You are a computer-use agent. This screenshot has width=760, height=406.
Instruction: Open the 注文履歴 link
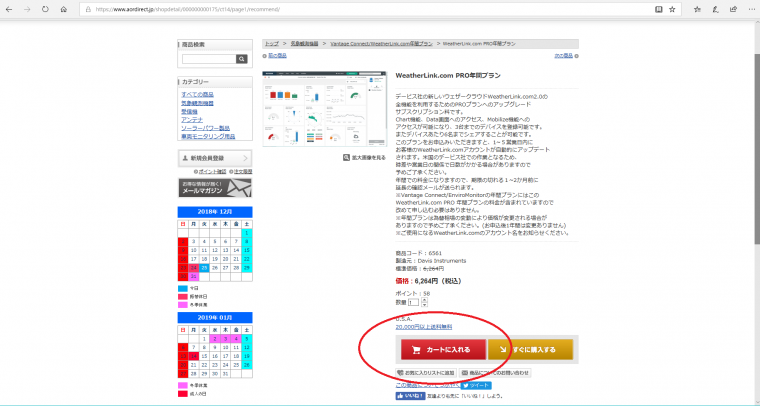[241, 172]
